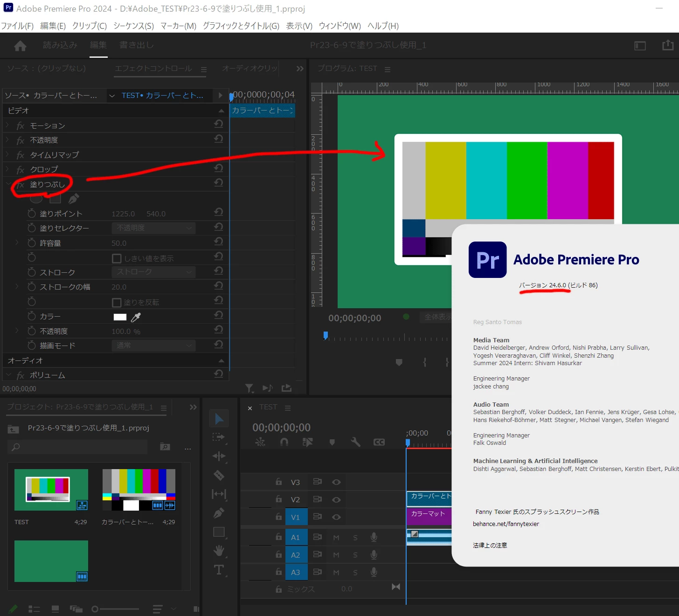Switch project panel to freeform view
The height and width of the screenshot is (616, 679).
pos(76,609)
